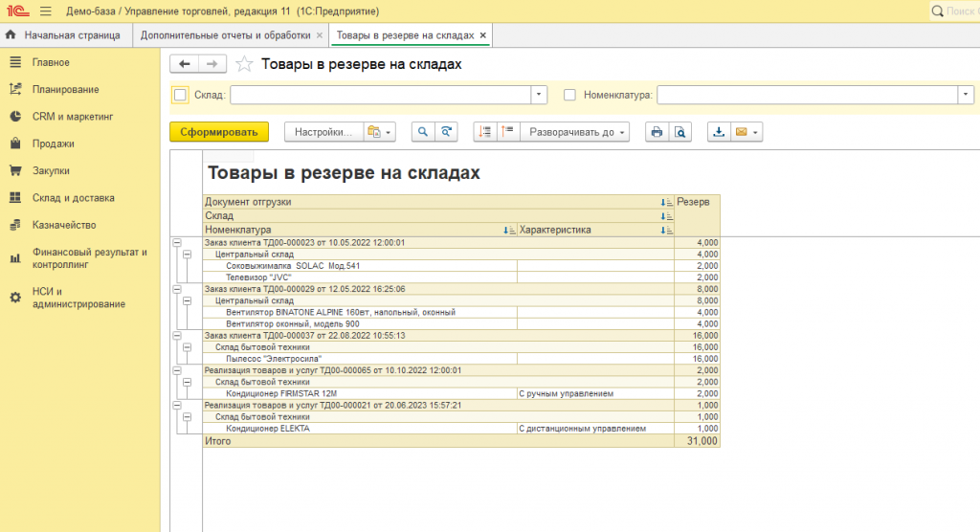Click the find magnifier icon in report toolbar
Viewport: 980px width, 532px height.
423,132
